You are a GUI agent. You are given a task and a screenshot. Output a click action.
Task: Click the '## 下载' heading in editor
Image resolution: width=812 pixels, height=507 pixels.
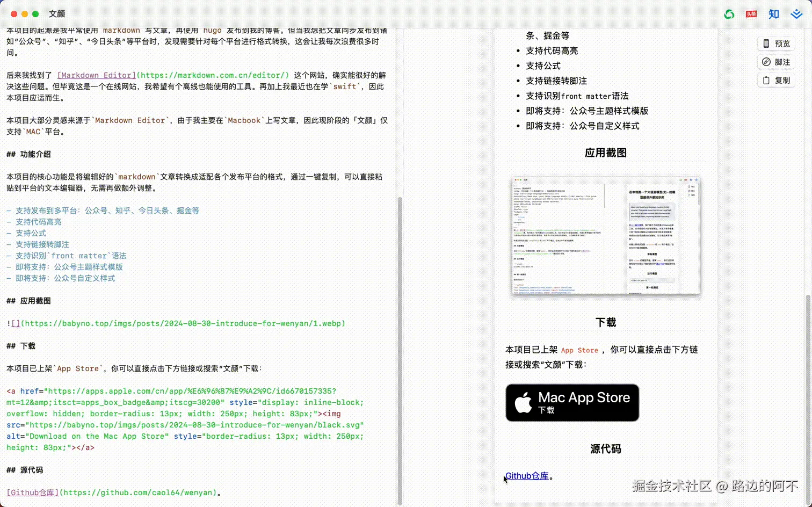[21, 346]
